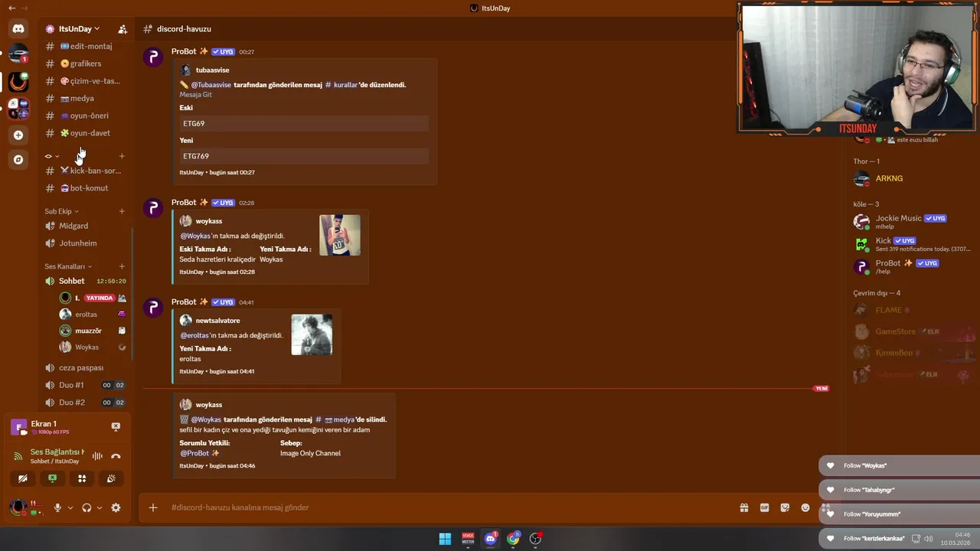Collapse Sub Ekip category

pos(61,211)
